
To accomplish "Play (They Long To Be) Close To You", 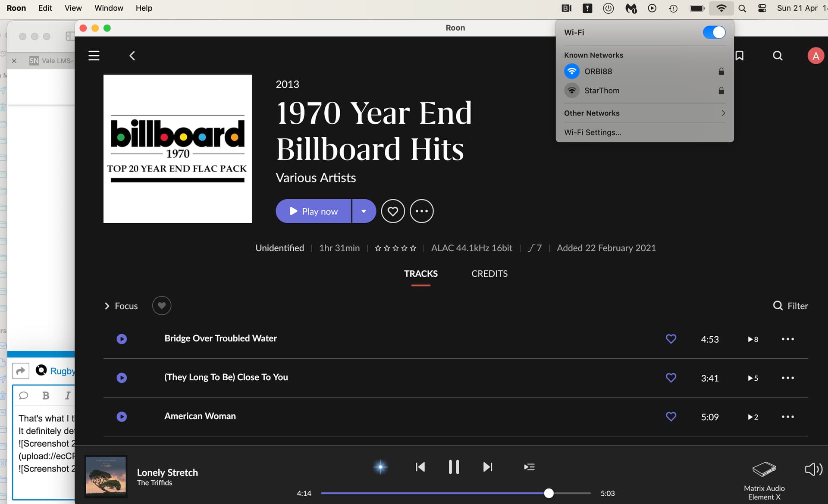I will point(122,378).
